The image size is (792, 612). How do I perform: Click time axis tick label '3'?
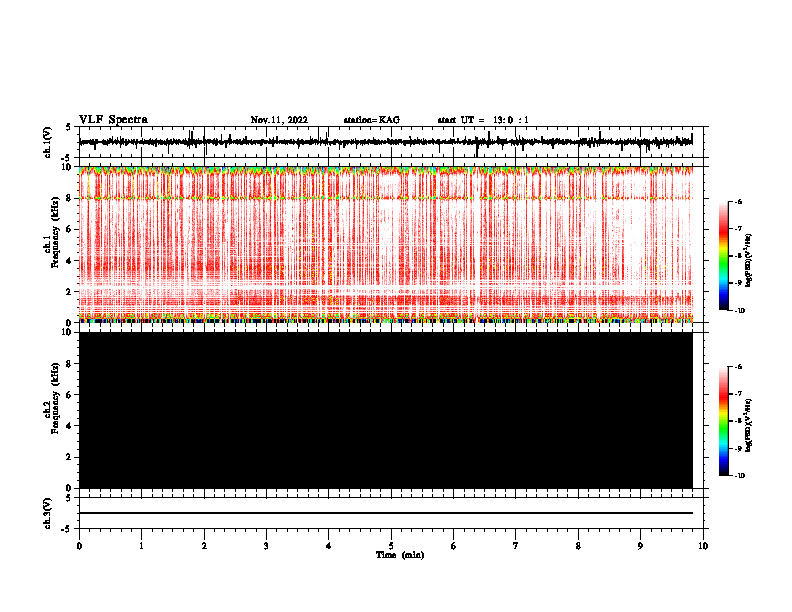pyautogui.click(x=266, y=546)
